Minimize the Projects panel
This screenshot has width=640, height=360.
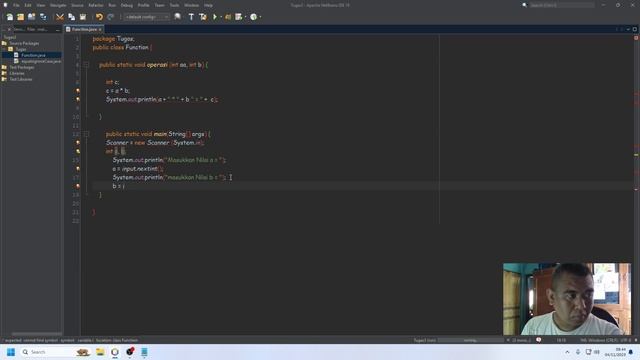point(58,29)
